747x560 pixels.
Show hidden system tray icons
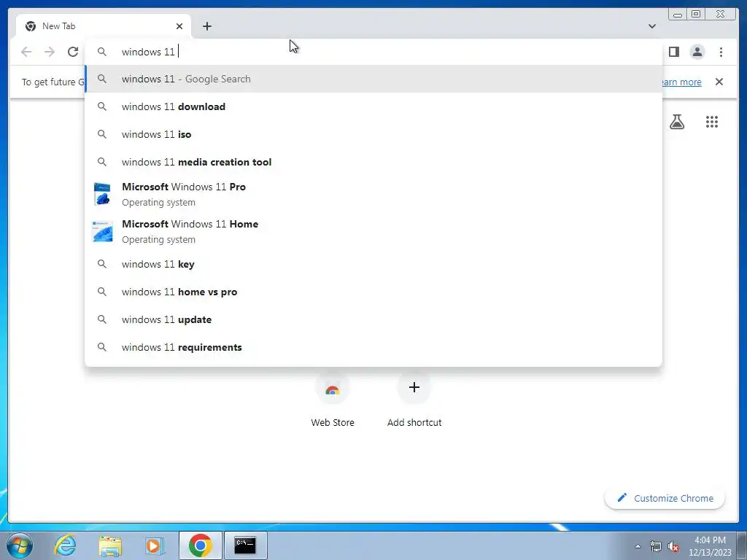pos(638,546)
